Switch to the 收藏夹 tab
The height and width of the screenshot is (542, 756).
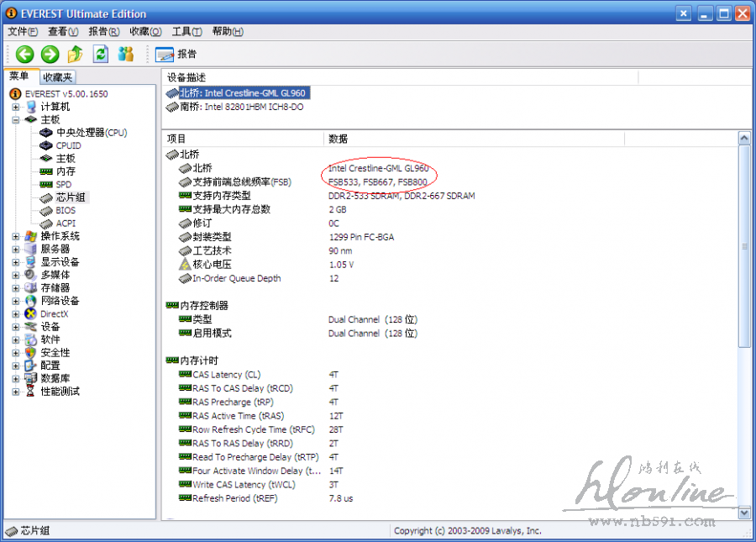tap(57, 77)
